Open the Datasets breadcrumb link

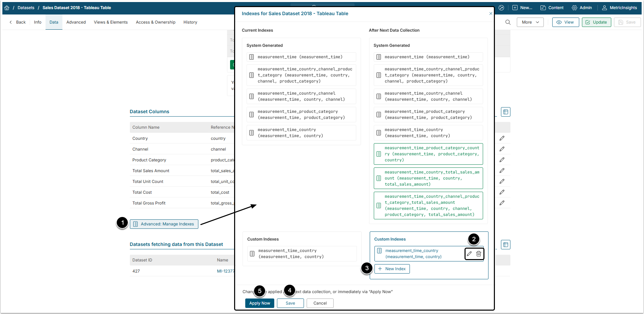point(26,8)
